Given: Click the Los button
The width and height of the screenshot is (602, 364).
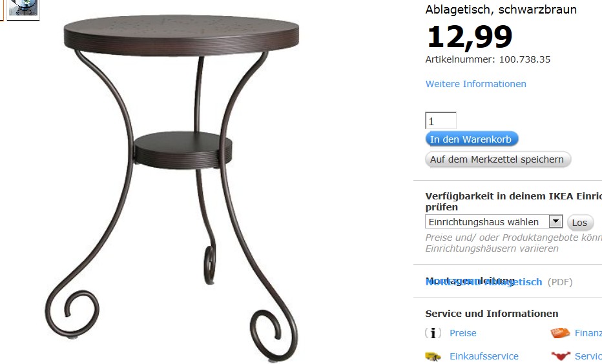Looking at the screenshot, I should point(580,223).
